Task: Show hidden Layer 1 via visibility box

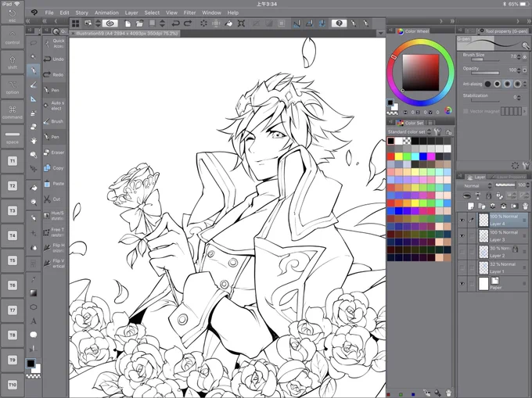Action: pyautogui.click(x=462, y=268)
